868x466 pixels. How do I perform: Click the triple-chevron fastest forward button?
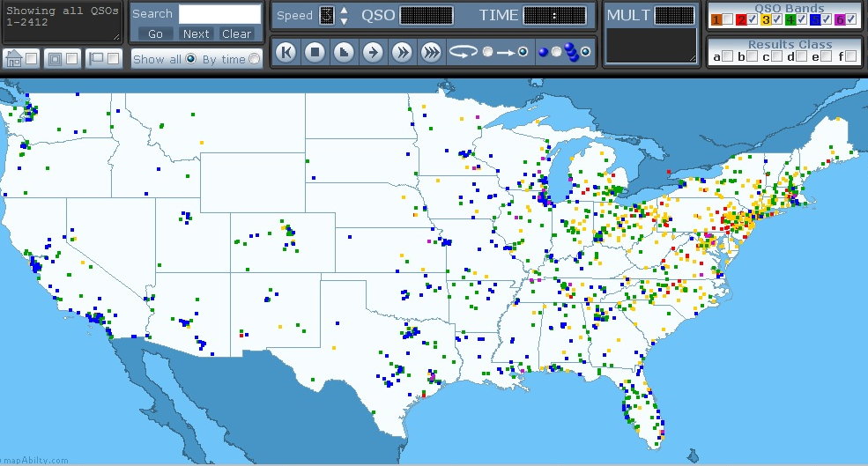(431, 53)
